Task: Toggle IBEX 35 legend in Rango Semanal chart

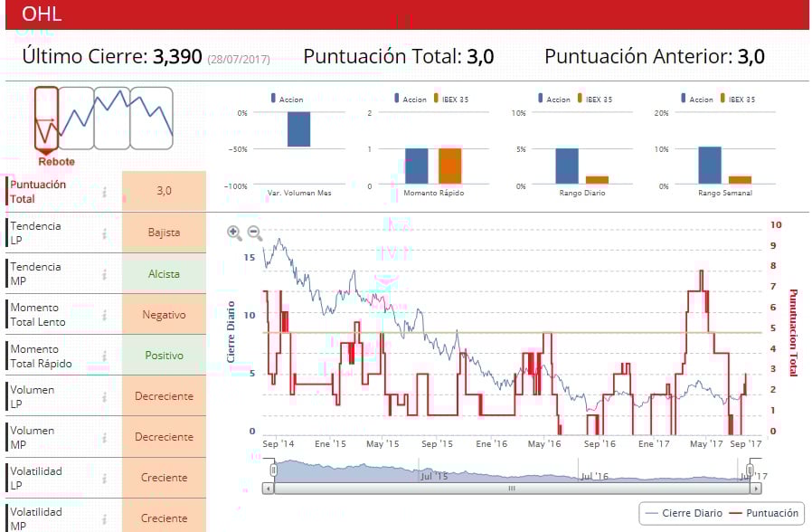Action: pos(738,99)
